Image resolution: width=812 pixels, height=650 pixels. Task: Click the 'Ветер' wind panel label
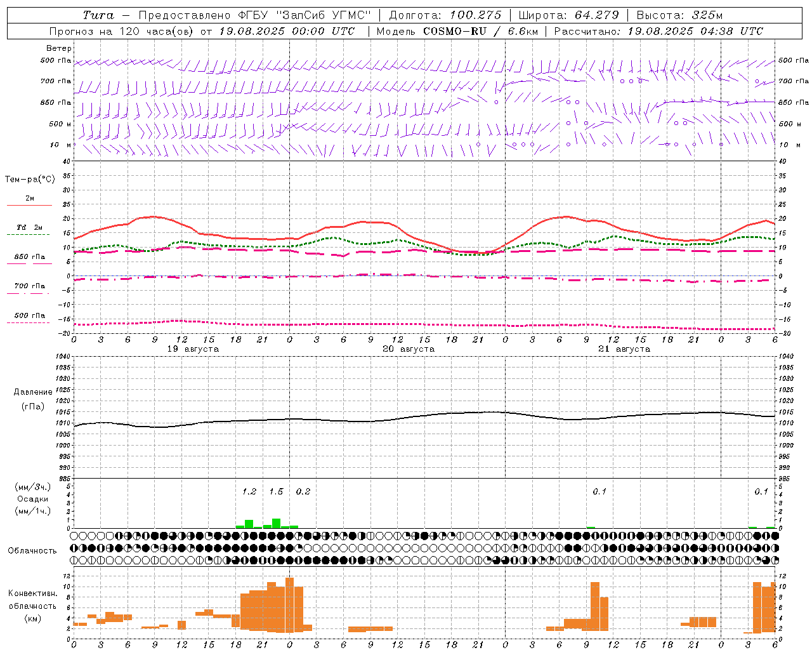(59, 48)
